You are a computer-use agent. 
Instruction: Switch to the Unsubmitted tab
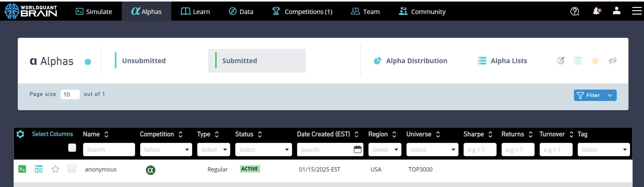(144, 61)
